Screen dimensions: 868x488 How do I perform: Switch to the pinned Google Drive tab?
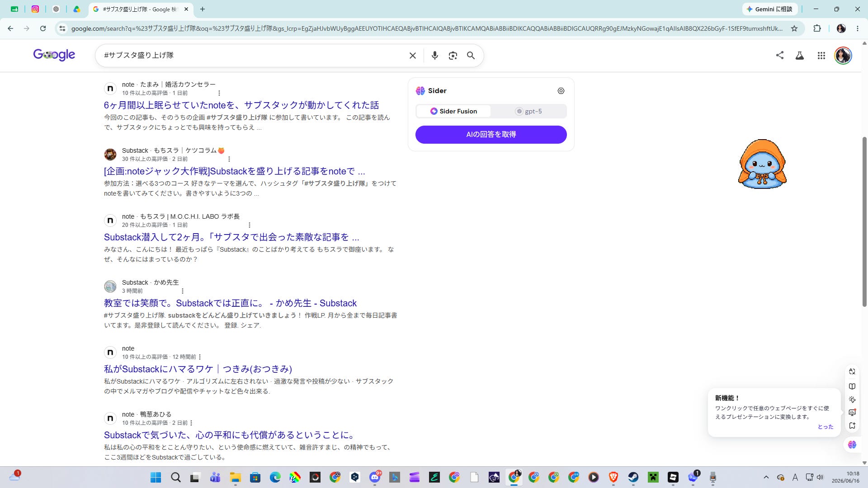point(77,9)
